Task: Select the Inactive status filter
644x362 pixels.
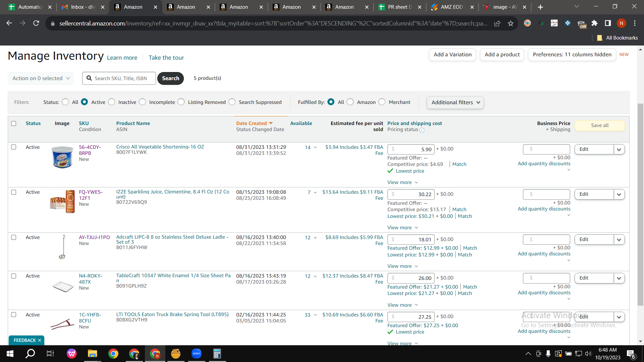Action: point(112,102)
